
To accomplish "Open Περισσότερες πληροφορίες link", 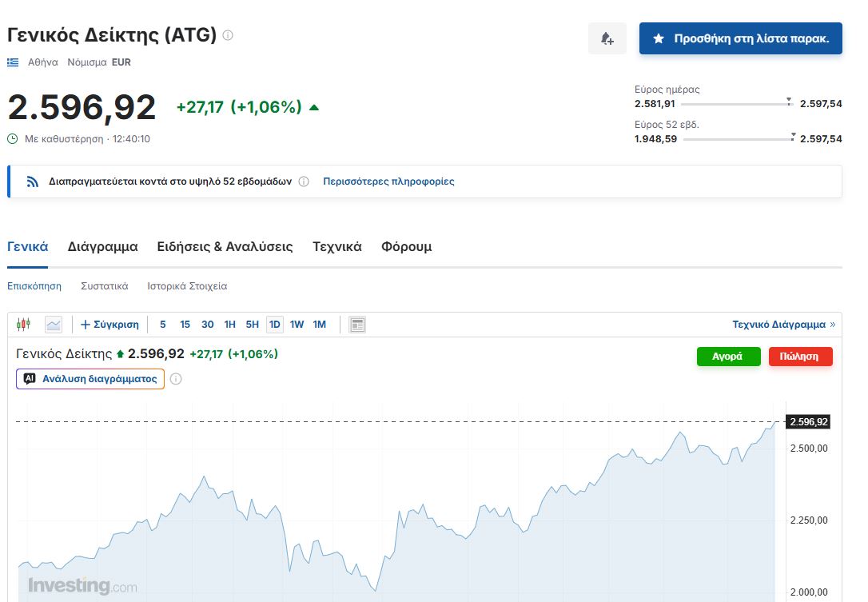I will point(388,181).
